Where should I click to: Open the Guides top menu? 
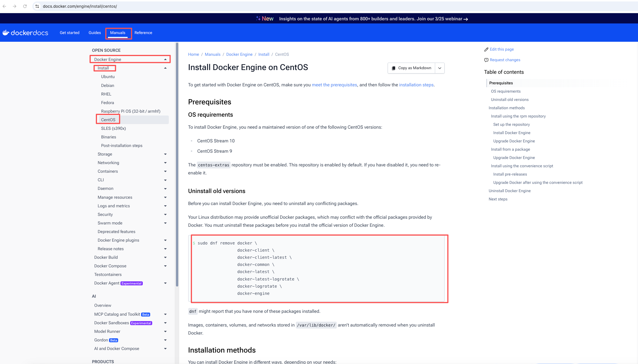coord(95,33)
